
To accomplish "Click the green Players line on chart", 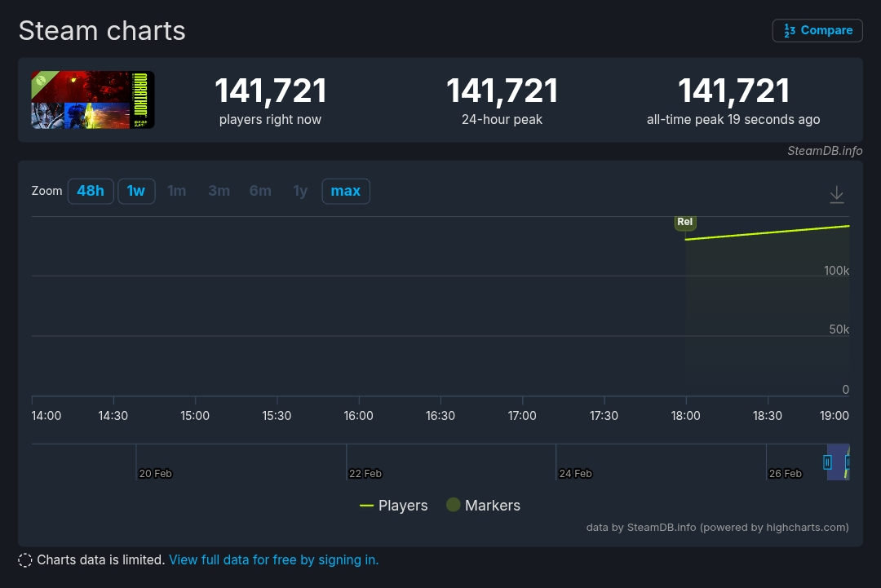I will [x=767, y=232].
